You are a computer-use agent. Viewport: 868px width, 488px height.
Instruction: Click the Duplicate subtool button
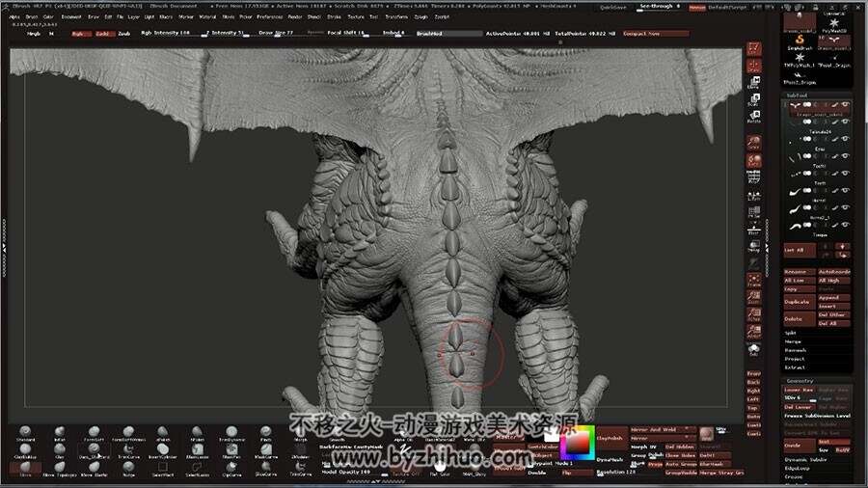coord(800,302)
